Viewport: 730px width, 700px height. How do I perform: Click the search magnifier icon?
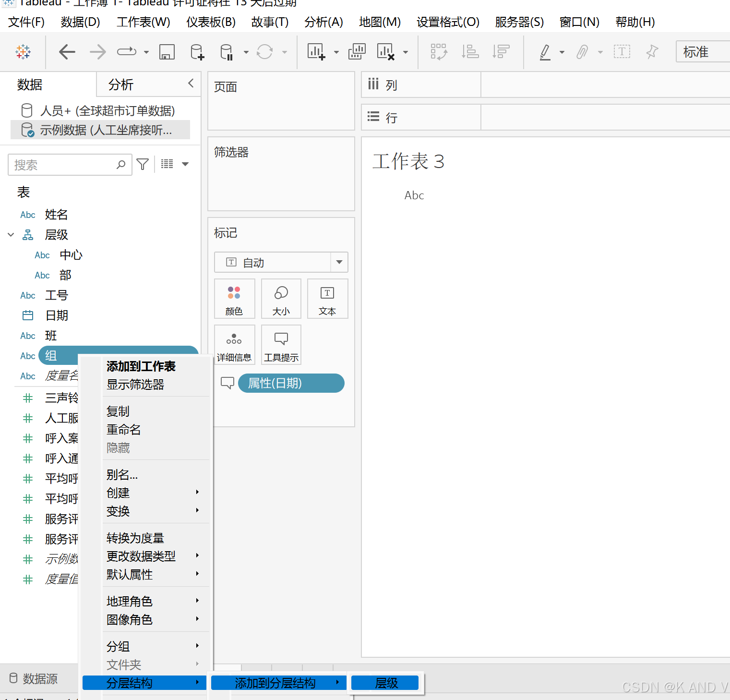121,165
